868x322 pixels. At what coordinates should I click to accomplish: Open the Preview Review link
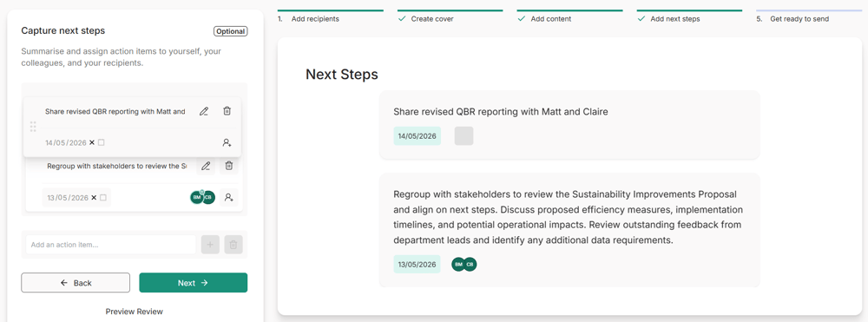click(x=135, y=312)
